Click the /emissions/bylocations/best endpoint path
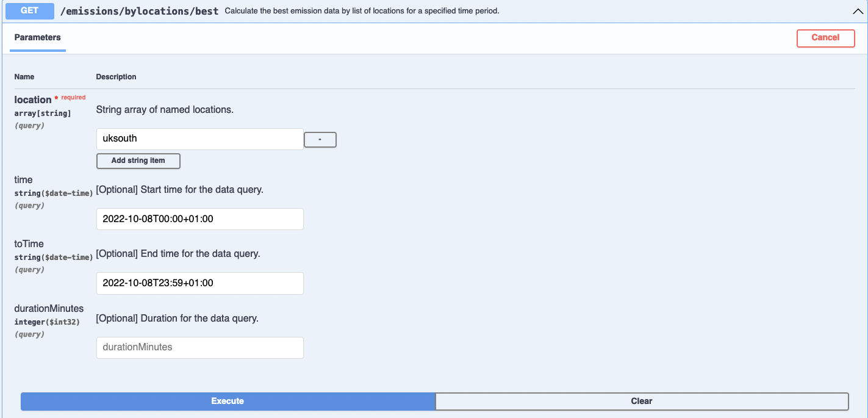The height and width of the screenshot is (418, 868). [139, 11]
